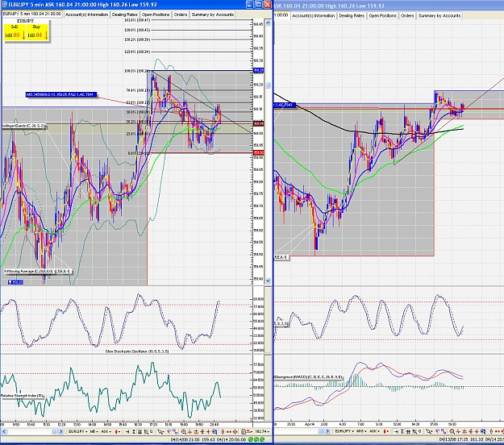Click the blue connected-squares drawing icon in left toolbar

[175, 431]
